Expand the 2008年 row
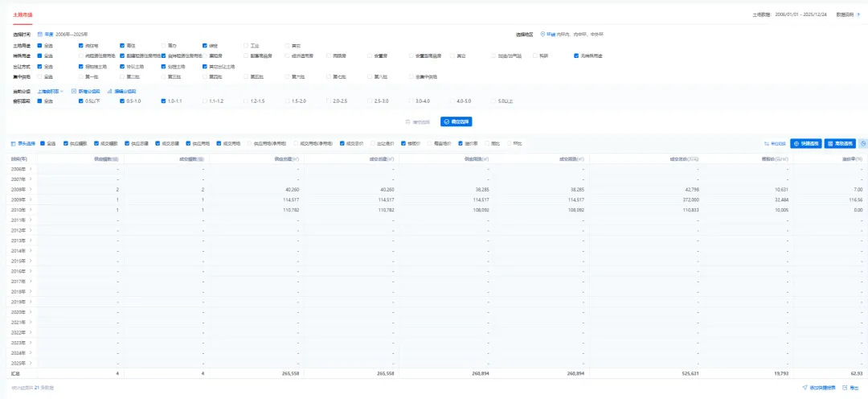Screen dimensions: 868x399 [31, 190]
